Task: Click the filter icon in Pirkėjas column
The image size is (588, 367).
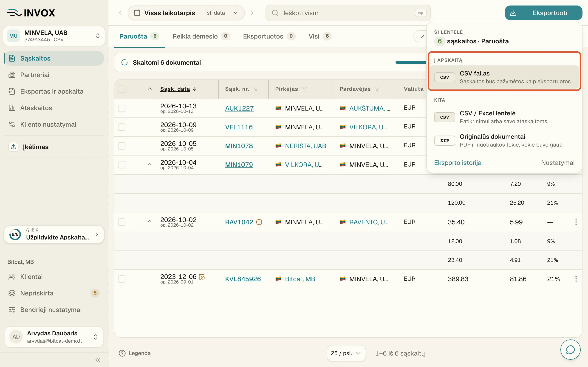Action: coord(304,89)
